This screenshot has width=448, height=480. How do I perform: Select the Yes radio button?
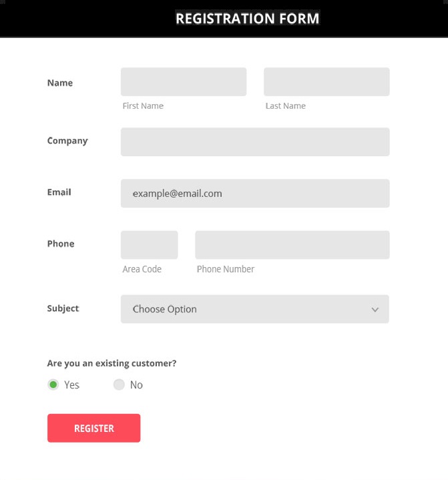tap(53, 385)
